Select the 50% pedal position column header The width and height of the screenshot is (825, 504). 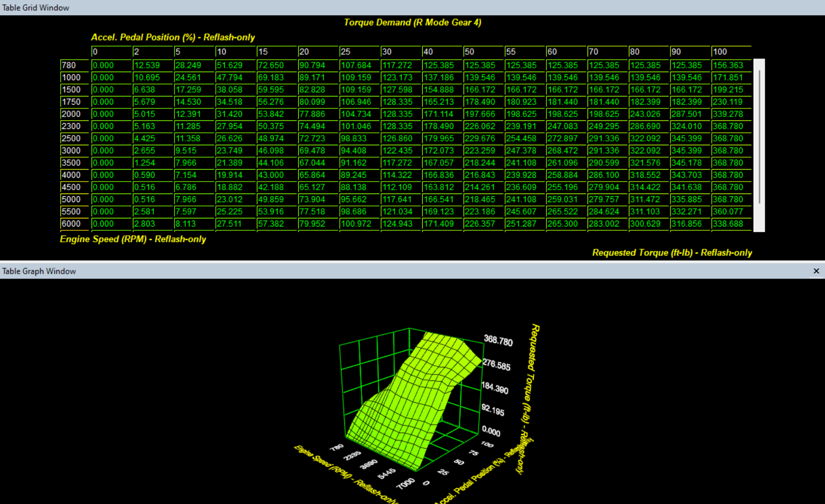pyautogui.click(x=483, y=52)
